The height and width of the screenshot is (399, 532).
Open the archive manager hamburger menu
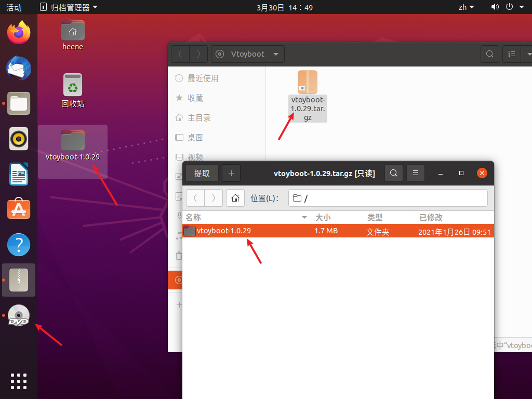(x=416, y=173)
